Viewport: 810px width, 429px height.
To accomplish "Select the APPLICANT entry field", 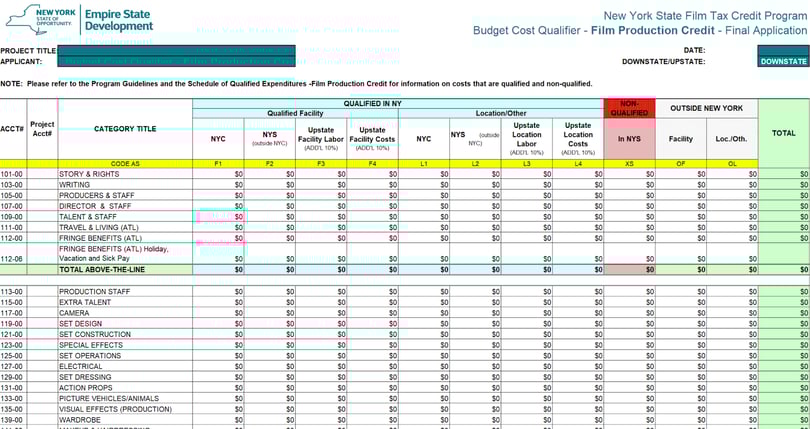I will (x=177, y=62).
